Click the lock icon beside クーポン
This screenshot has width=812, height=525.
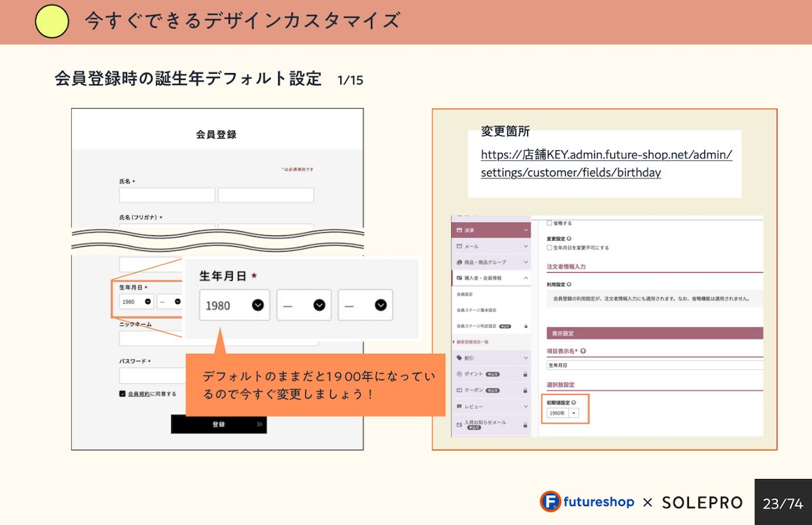tap(525, 390)
